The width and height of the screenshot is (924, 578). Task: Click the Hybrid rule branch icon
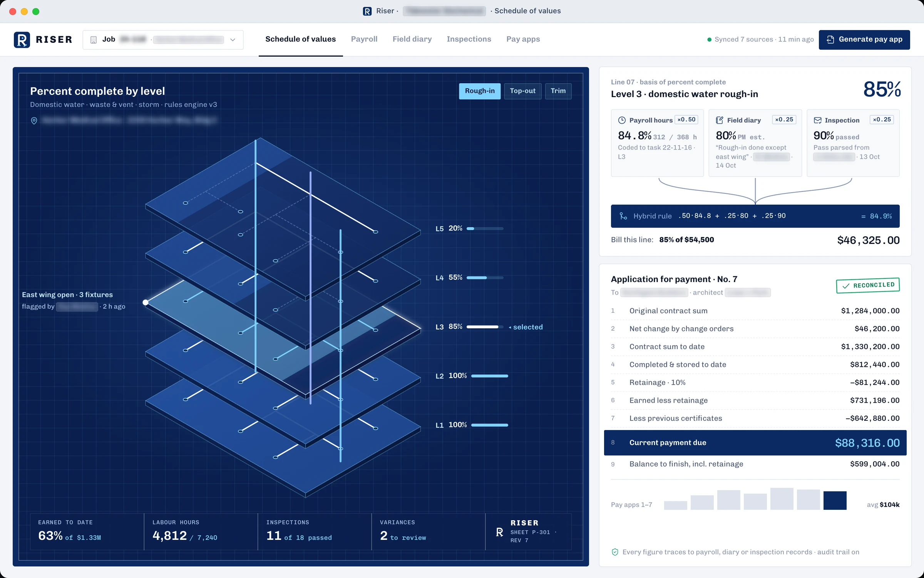tap(623, 216)
